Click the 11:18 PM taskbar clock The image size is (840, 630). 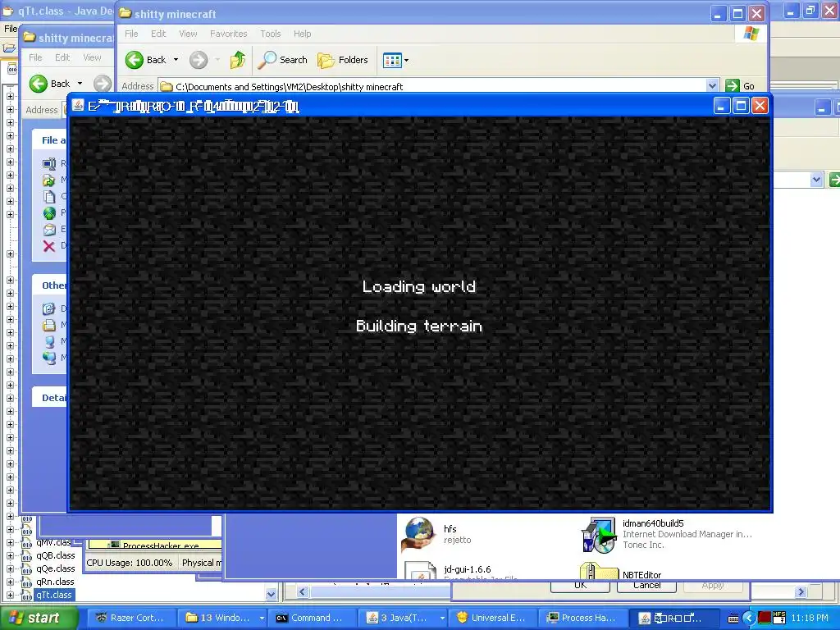click(x=810, y=619)
